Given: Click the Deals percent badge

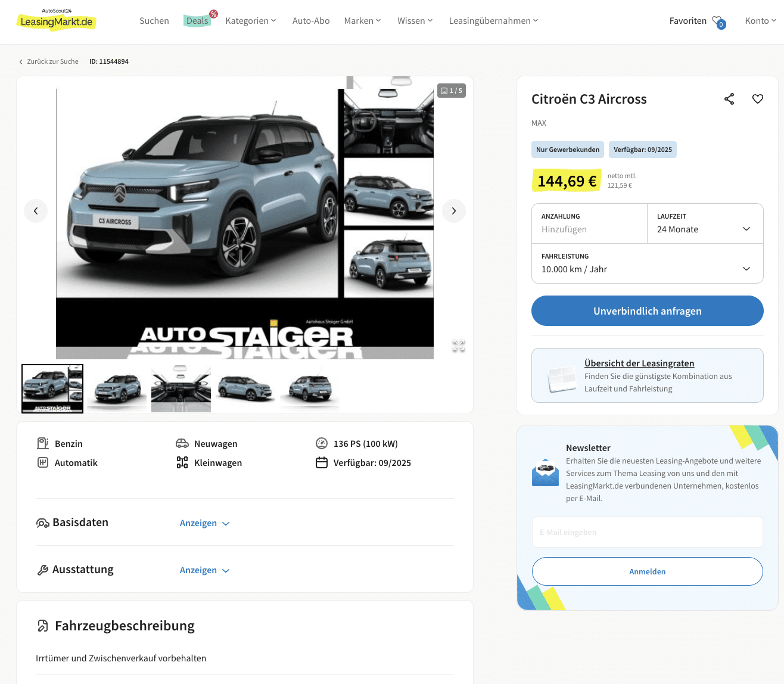Looking at the screenshot, I should point(213,14).
